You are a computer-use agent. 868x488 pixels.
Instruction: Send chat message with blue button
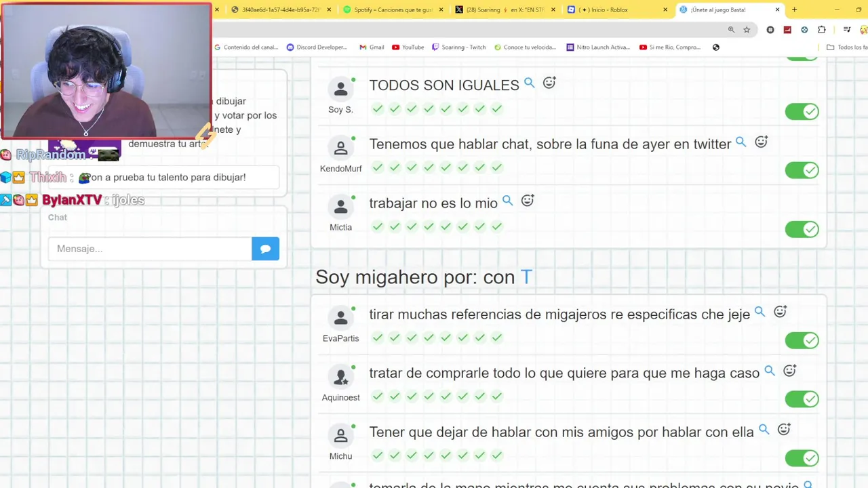point(265,249)
